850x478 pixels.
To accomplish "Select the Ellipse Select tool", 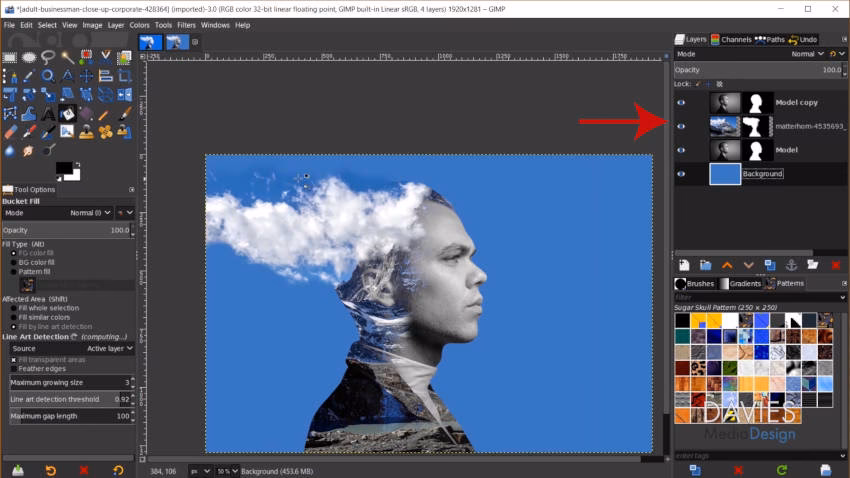I will coord(29,57).
